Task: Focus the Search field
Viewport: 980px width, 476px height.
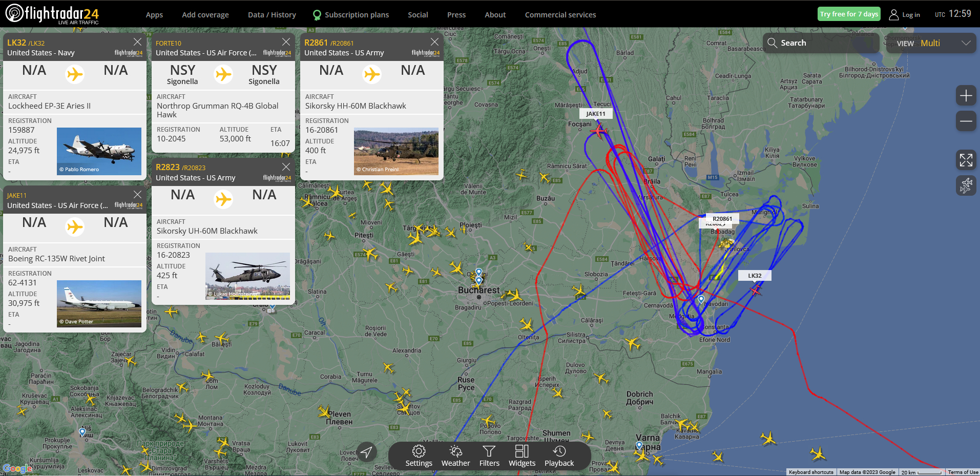Action: click(821, 43)
